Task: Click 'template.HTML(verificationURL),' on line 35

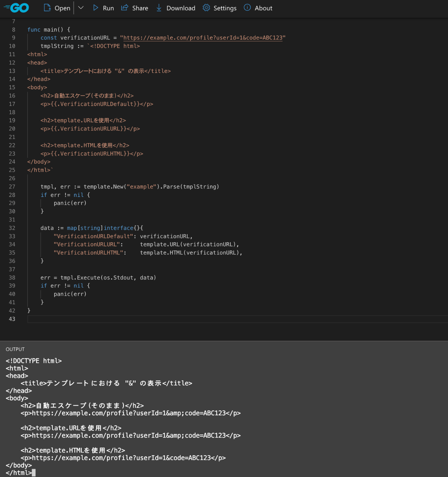Action: coord(191,253)
